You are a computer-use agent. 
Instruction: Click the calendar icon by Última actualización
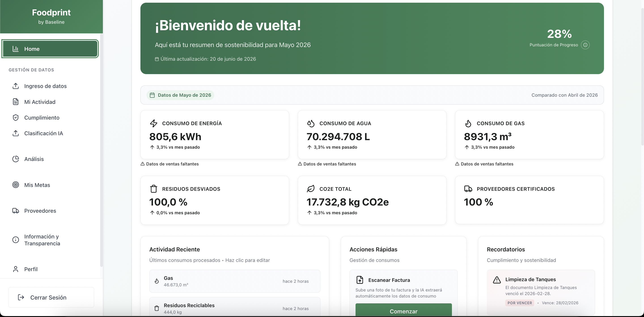point(157,59)
